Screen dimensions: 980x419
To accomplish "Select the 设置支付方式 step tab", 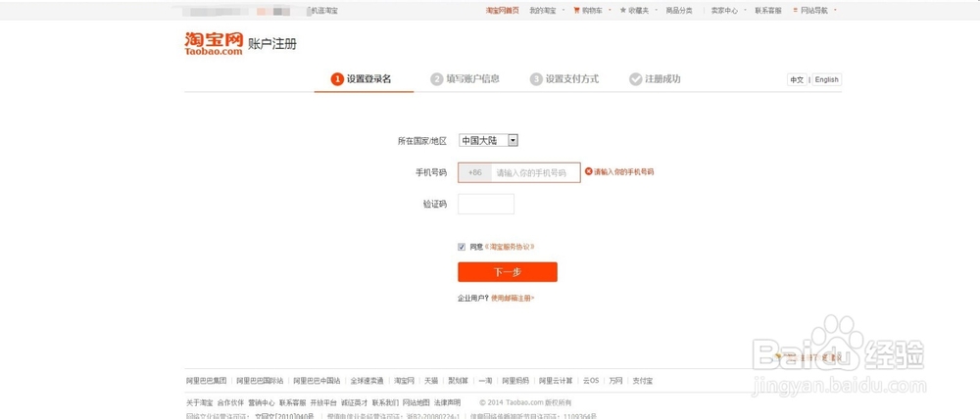I will [564, 79].
